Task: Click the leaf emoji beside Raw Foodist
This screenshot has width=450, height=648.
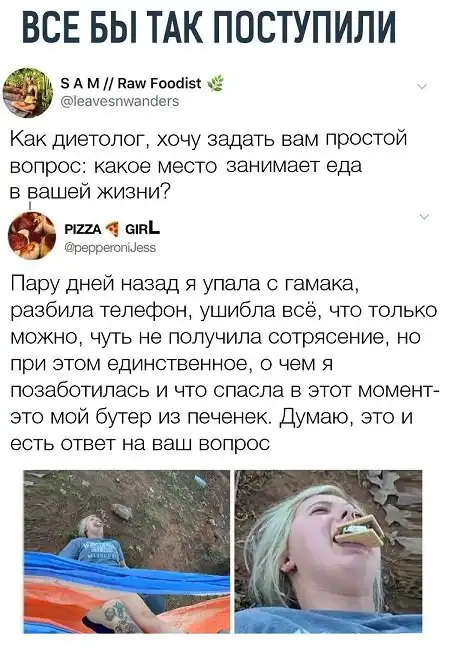Action: pos(215,83)
